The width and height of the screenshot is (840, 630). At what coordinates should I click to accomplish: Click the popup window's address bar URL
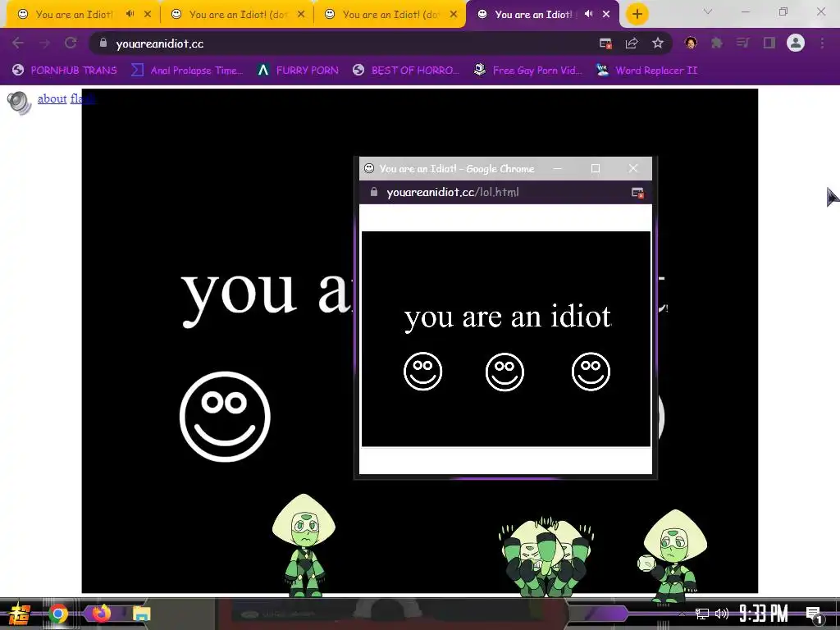tap(453, 192)
